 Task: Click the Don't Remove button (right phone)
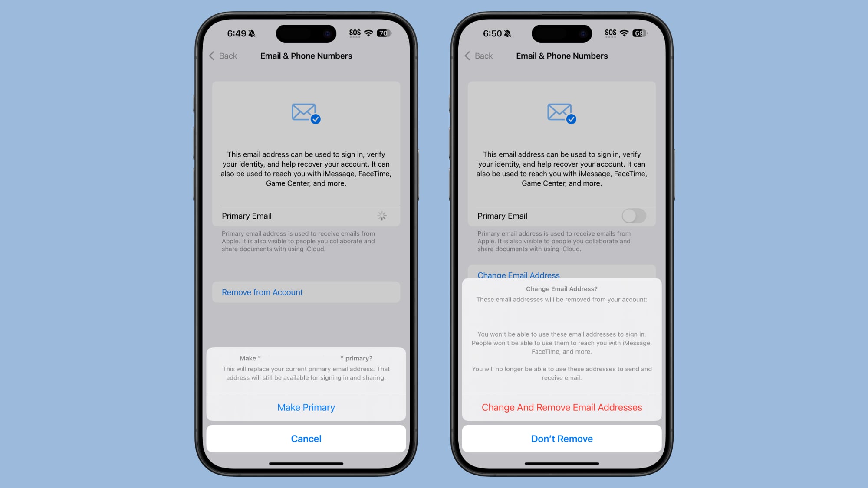point(562,439)
